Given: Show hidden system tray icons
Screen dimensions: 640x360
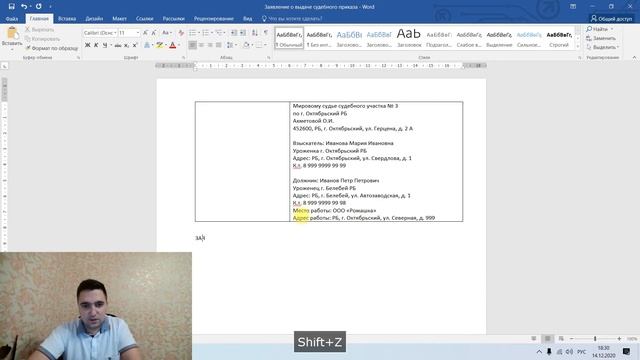Looking at the screenshot, I should click(539, 351).
